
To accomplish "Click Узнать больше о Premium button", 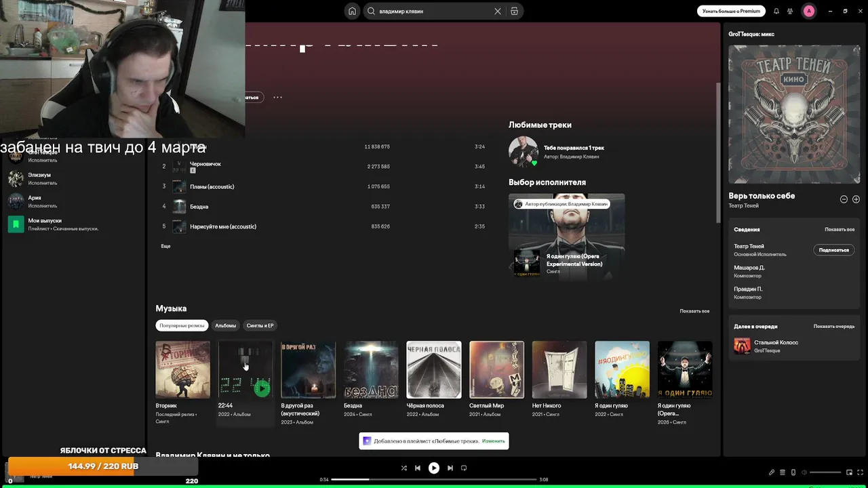I will pos(731,11).
